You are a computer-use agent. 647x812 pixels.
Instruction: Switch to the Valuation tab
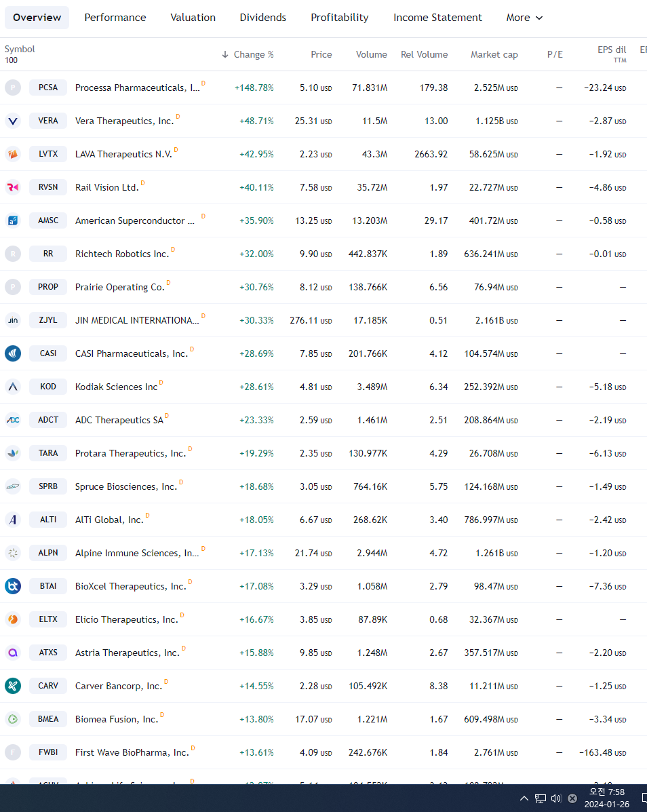193,18
